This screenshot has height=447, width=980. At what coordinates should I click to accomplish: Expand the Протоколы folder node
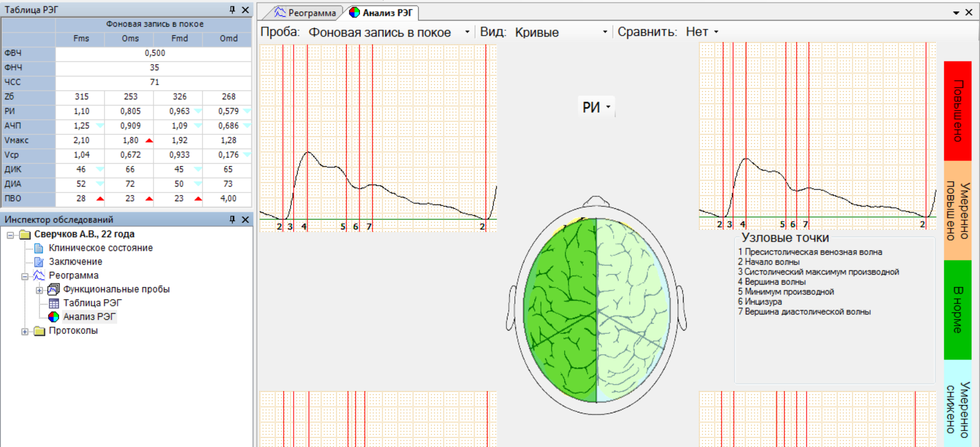(24, 331)
